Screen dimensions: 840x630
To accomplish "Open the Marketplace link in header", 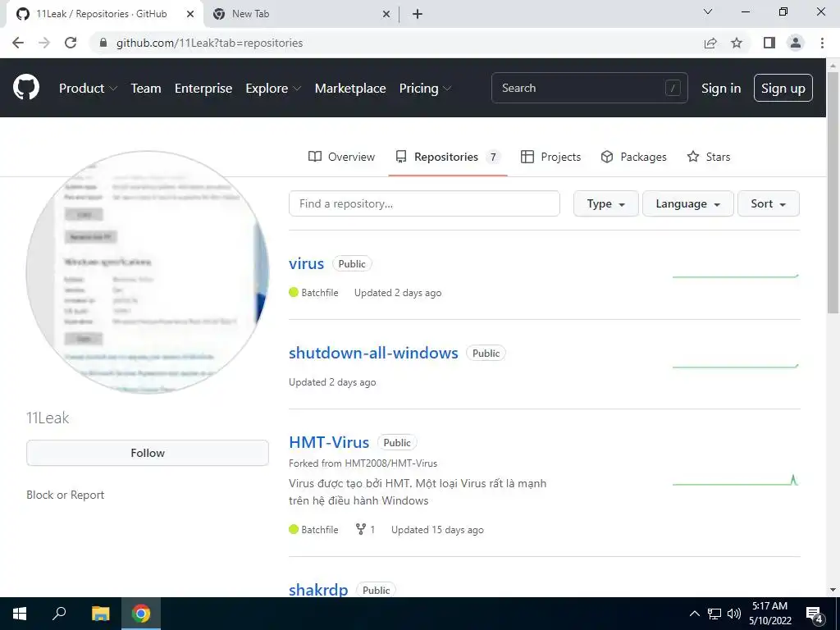I will [x=350, y=89].
